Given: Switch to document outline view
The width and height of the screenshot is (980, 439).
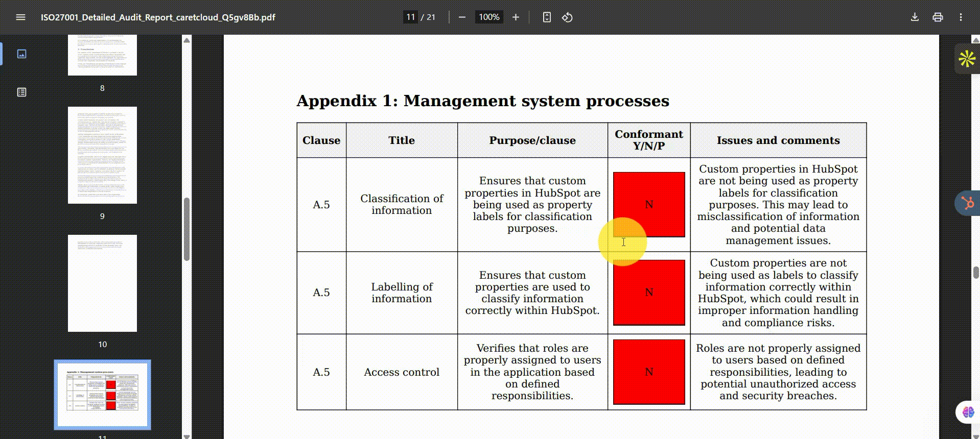Looking at the screenshot, I should (21, 92).
